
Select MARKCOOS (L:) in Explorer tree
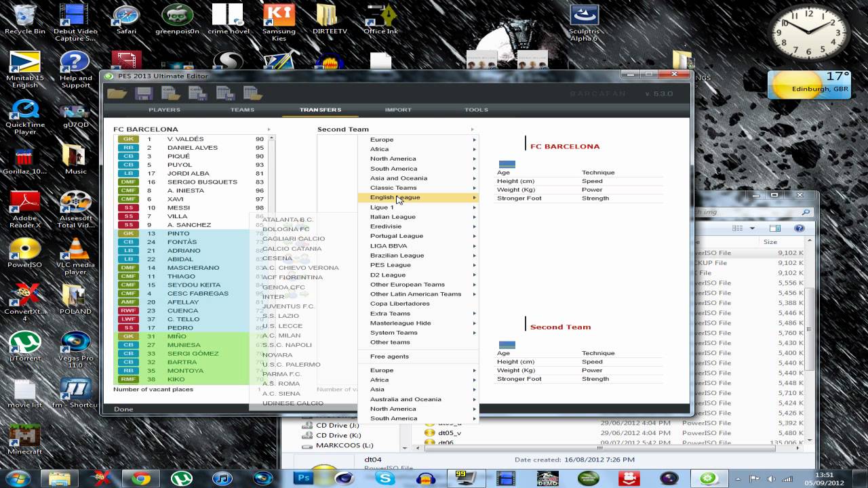pos(344,445)
